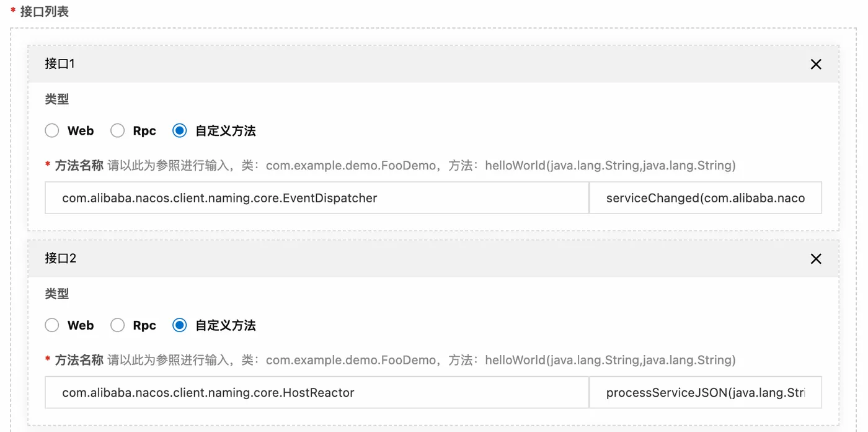
Task: Pick the Rpc radio in 接口2
Action: click(118, 325)
